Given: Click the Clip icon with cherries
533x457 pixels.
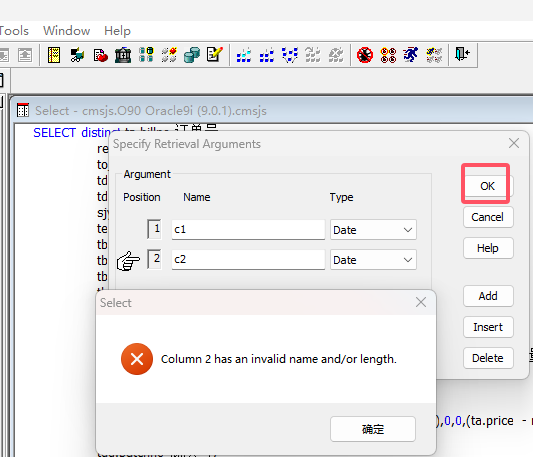Looking at the screenshot, I should coord(101,55).
